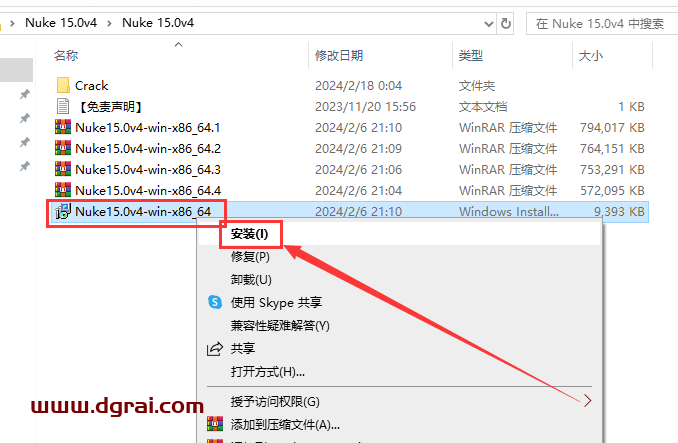678x443 pixels.
Task: Click the date 2023/11/20 15:56
Action: click(x=365, y=107)
